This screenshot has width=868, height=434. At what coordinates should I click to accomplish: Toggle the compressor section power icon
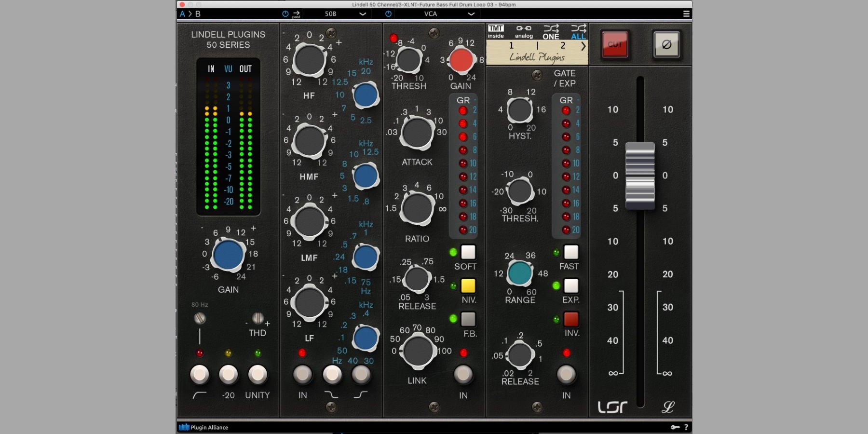coord(388,14)
